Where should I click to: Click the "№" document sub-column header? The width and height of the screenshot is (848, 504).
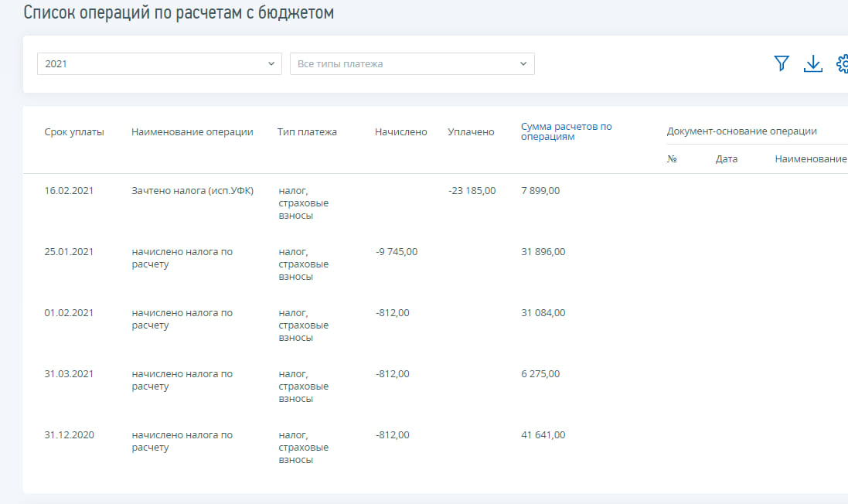[672, 159]
